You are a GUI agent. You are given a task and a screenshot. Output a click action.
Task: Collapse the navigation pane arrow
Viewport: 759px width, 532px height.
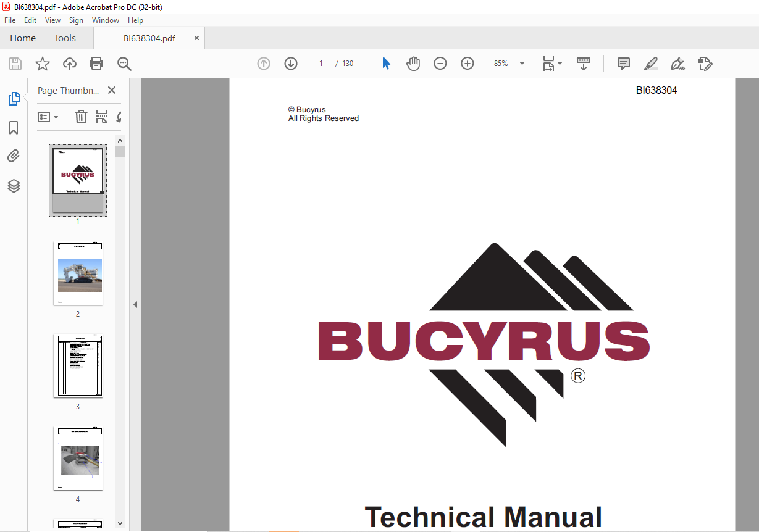135,304
